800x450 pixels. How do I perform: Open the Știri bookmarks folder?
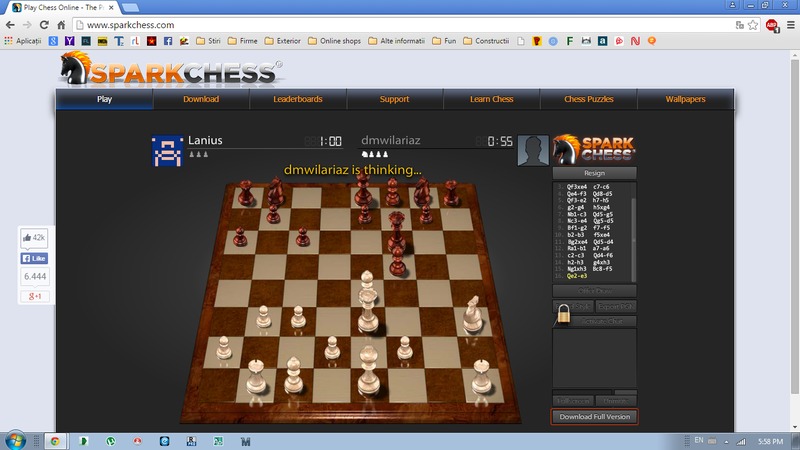tap(208, 41)
